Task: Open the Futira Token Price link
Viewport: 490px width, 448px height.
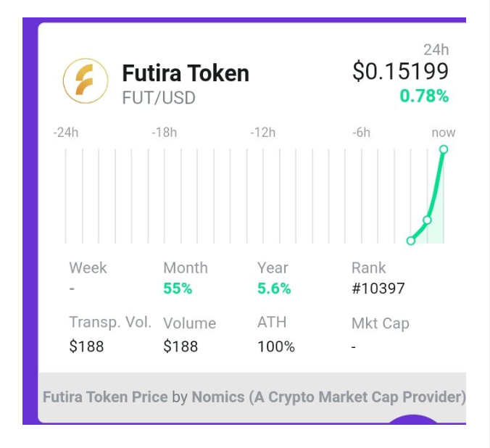Action: tap(105, 397)
